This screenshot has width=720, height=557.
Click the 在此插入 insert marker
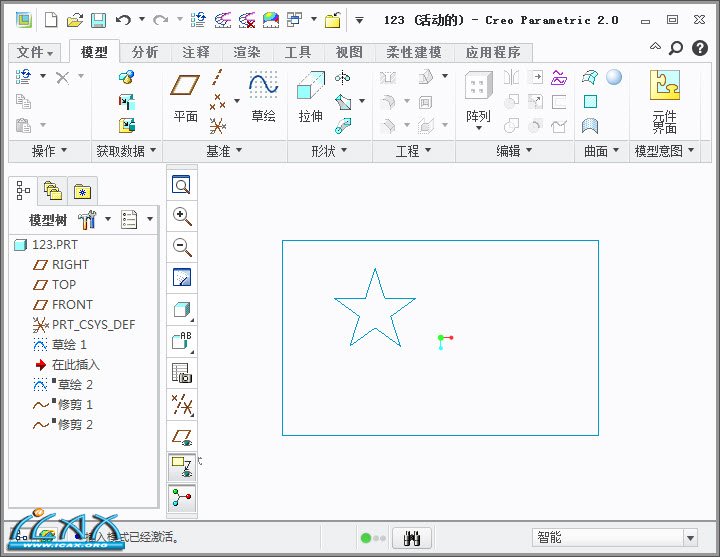75,364
